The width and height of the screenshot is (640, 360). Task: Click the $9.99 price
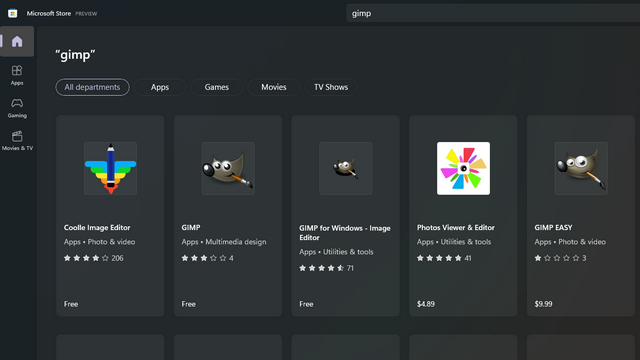click(543, 304)
